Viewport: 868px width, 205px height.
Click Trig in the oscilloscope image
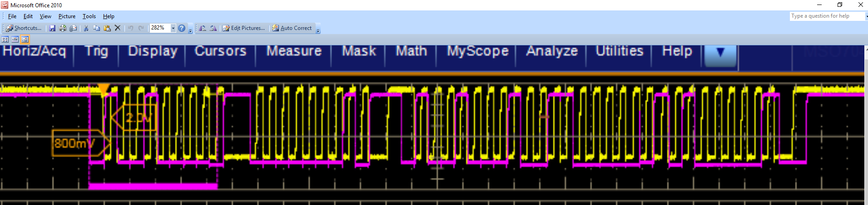[96, 51]
